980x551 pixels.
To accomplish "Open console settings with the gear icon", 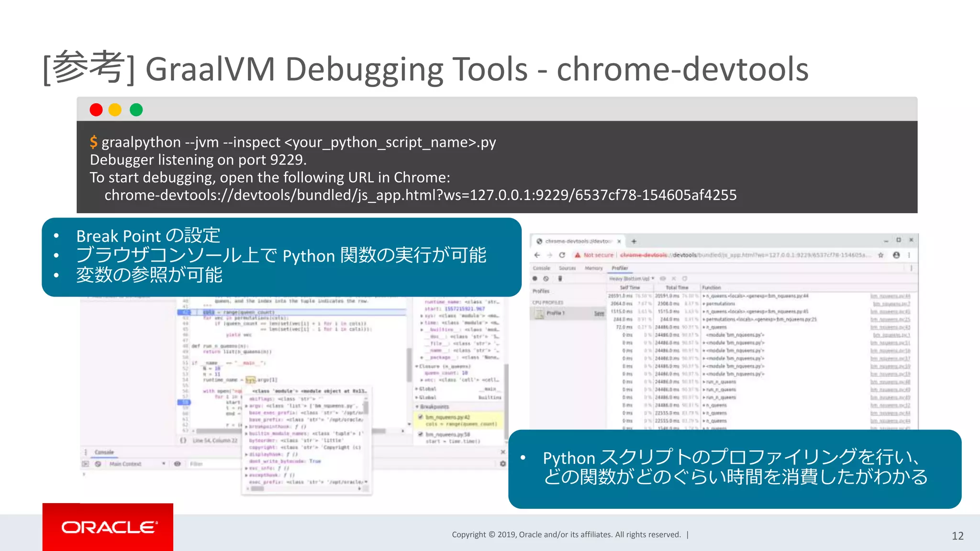I will [503, 464].
